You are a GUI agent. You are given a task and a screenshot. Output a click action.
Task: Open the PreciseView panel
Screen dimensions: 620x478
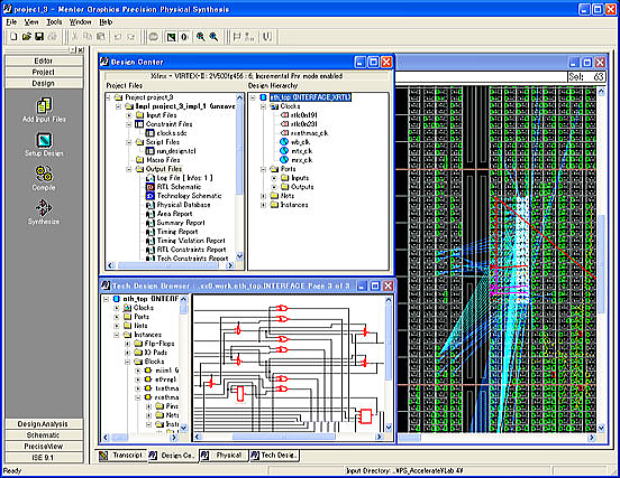pos(43,446)
